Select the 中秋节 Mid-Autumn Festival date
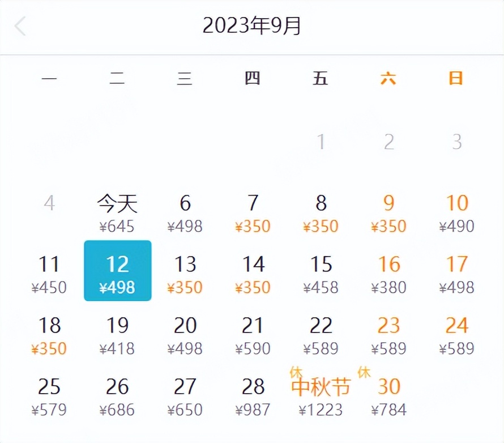The image size is (504, 443). (321, 387)
